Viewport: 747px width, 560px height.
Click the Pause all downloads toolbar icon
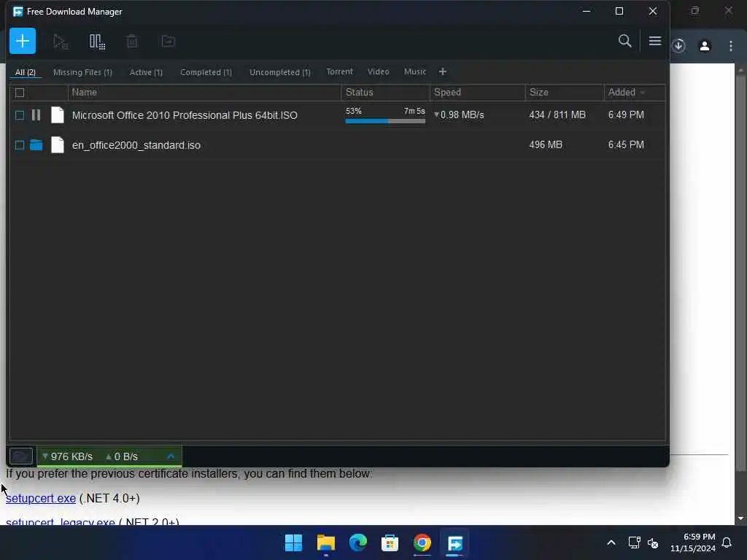pyautogui.click(x=97, y=42)
